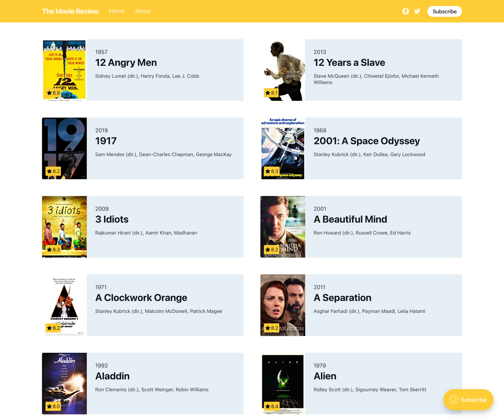504x420 pixels.
Task: Click the A Clockwork Orange poster
Action: point(64,305)
